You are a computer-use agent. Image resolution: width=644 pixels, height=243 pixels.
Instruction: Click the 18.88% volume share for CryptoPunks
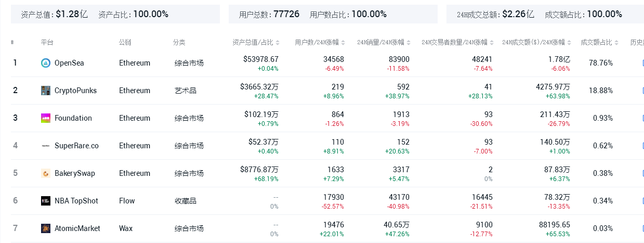click(601, 91)
